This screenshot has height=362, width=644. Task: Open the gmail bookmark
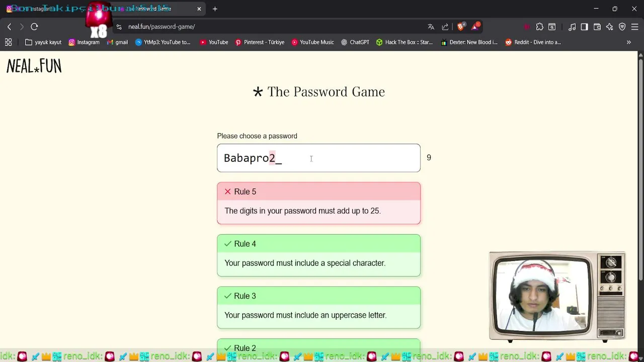(x=117, y=42)
